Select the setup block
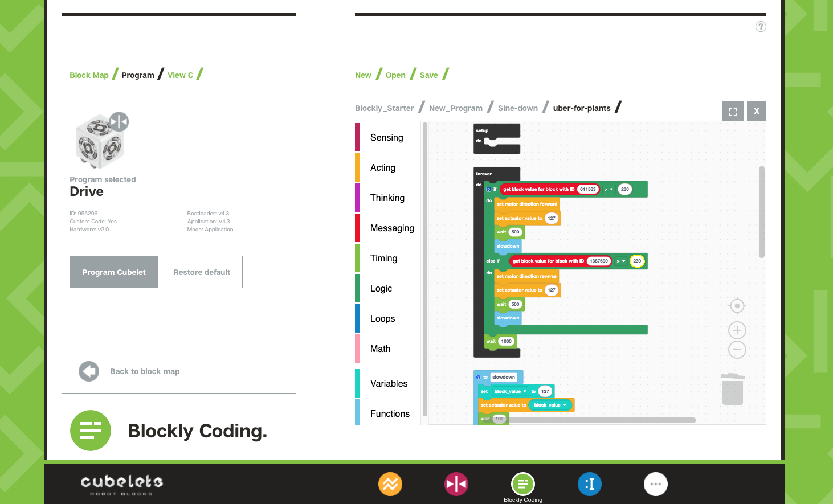833x504 pixels. click(497, 130)
